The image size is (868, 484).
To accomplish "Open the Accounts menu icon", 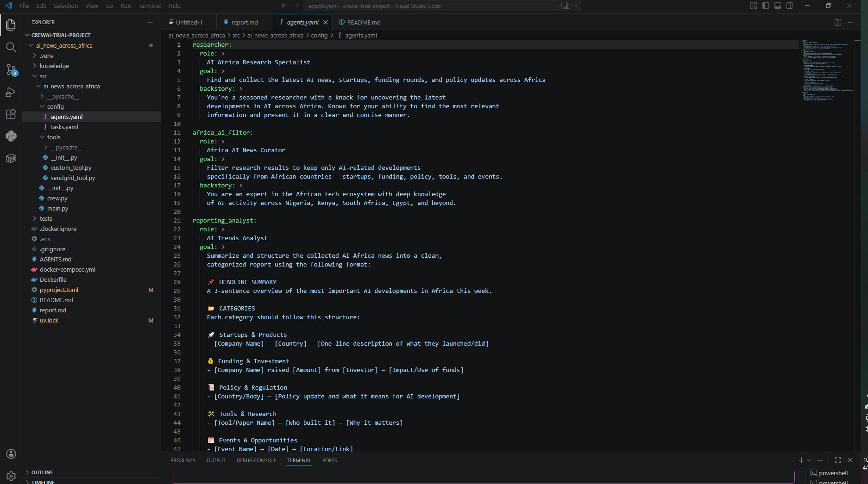I will (11, 454).
